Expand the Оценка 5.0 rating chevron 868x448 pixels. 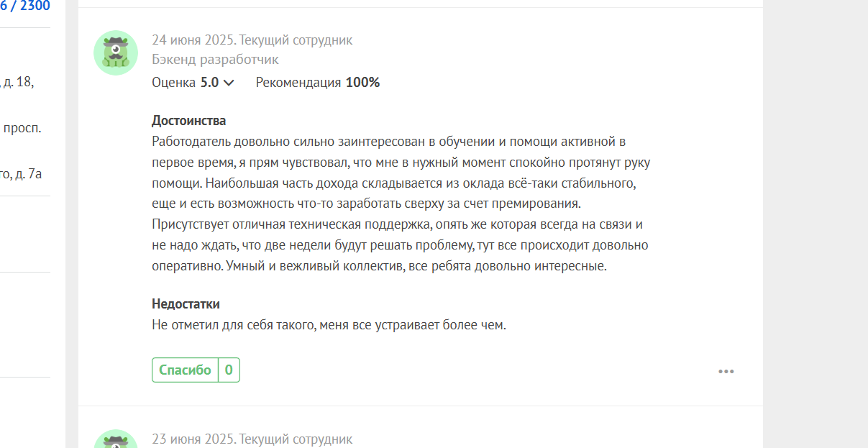coord(229,83)
